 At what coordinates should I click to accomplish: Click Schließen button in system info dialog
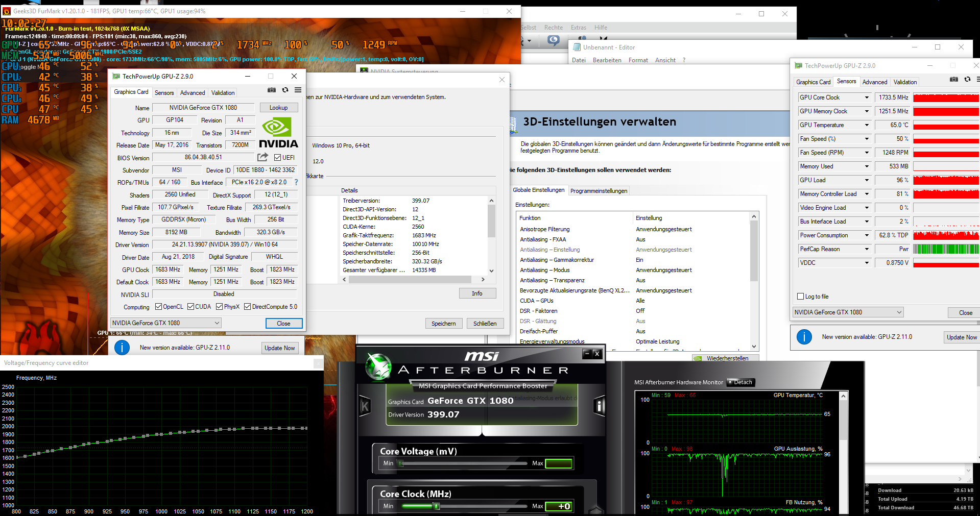(x=485, y=324)
